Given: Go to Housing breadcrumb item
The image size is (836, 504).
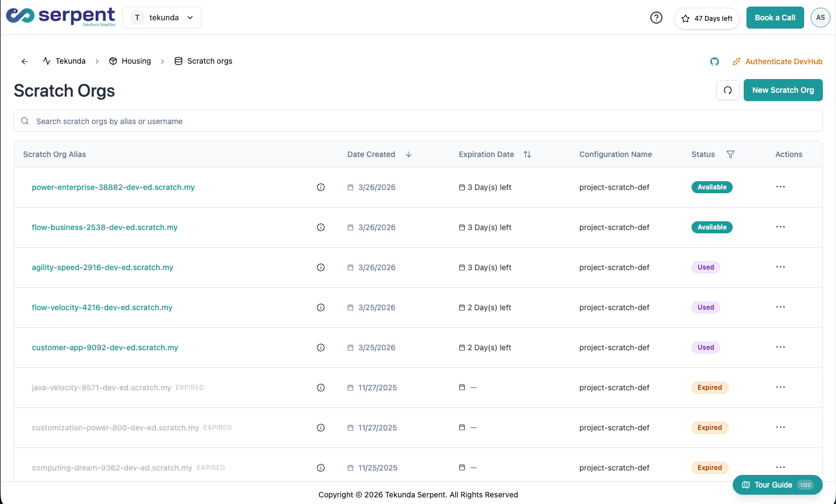Looking at the screenshot, I should click(x=136, y=61).
